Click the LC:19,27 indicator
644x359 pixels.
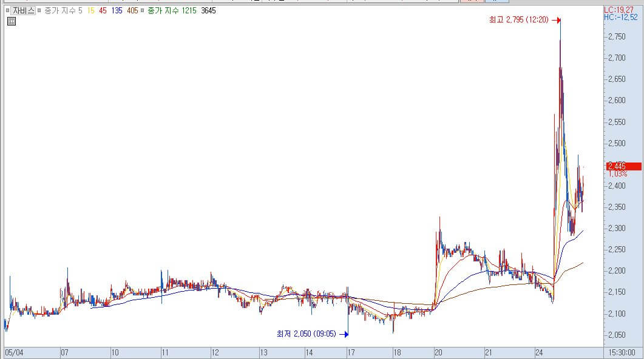pos(619,10)
